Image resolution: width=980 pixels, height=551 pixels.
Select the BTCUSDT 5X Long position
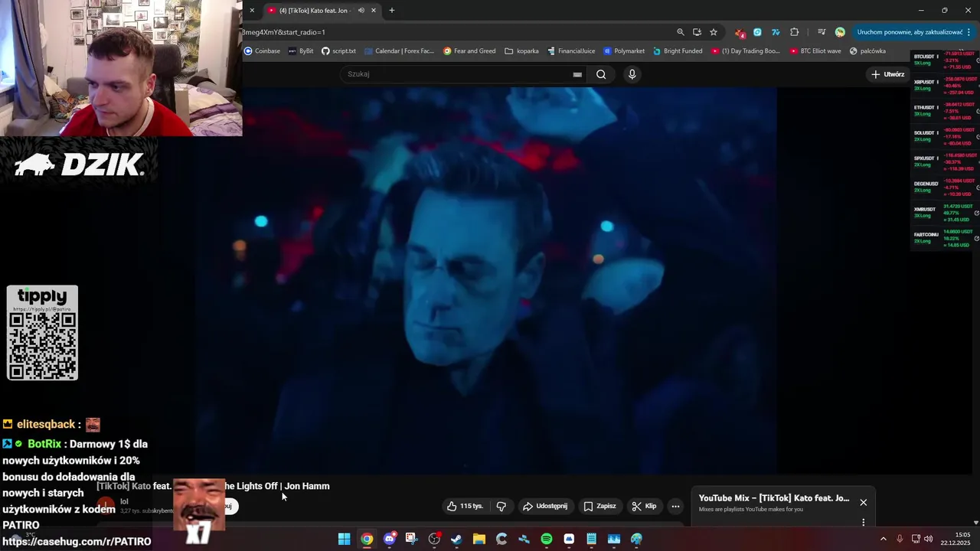click(945, 60)
